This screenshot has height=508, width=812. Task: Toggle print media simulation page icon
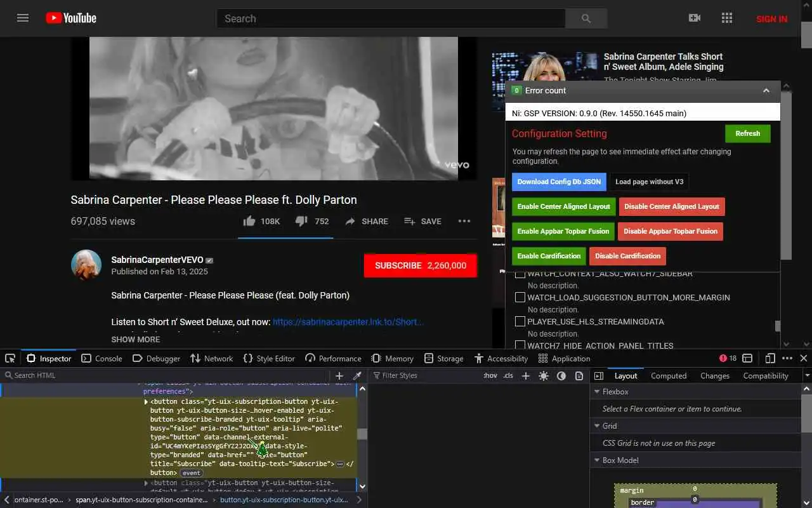tap(579, 375)
